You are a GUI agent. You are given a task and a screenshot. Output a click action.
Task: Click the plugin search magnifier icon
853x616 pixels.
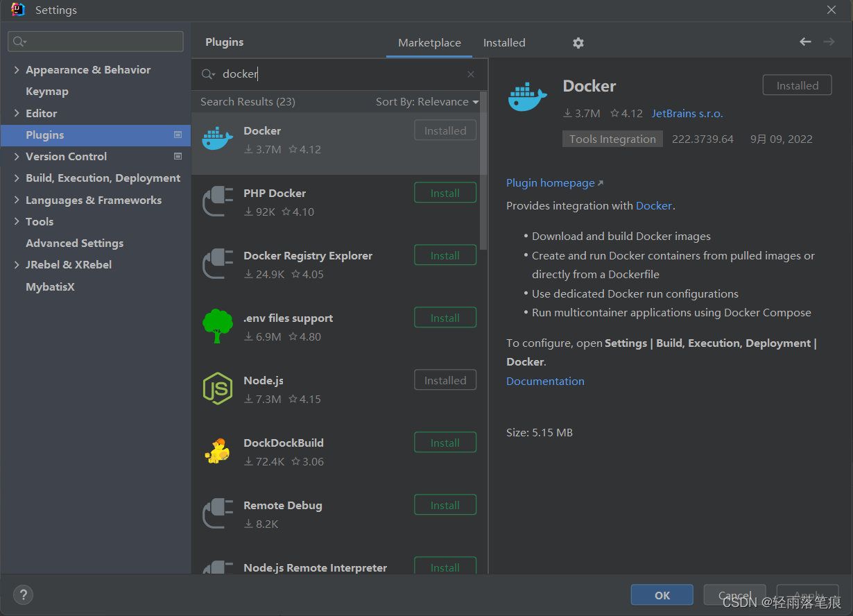point(208,74)
